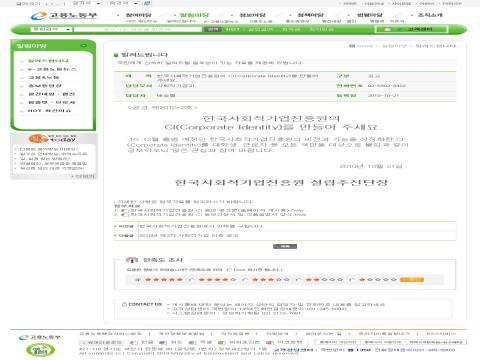
Task: Download the 아크로뱃 viewer icon in footer
Action: coord(270,342)
